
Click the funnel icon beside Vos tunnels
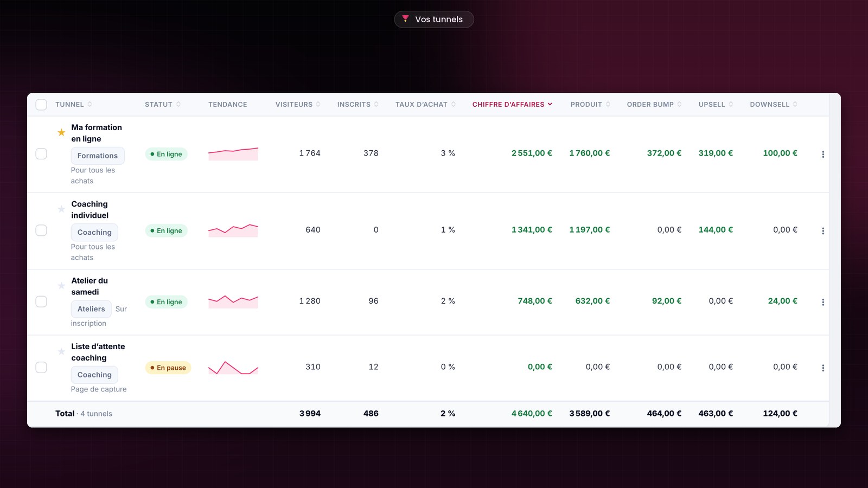coord(405,19)
